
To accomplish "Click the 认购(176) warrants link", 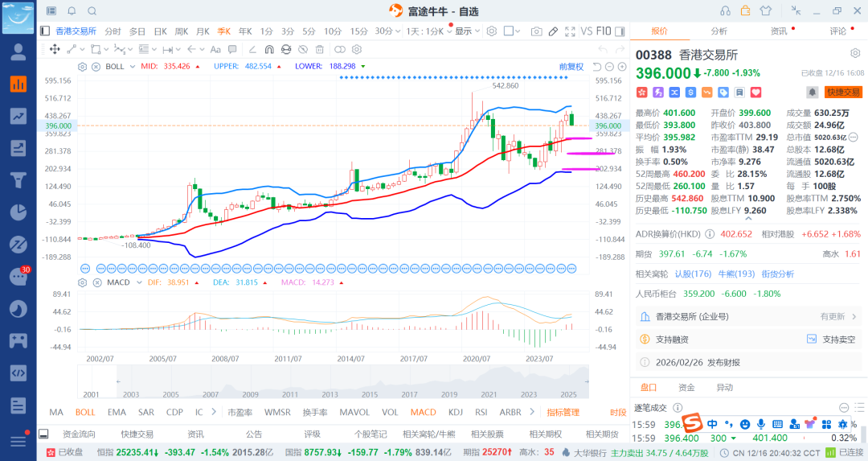I will (x=693, y=274).
